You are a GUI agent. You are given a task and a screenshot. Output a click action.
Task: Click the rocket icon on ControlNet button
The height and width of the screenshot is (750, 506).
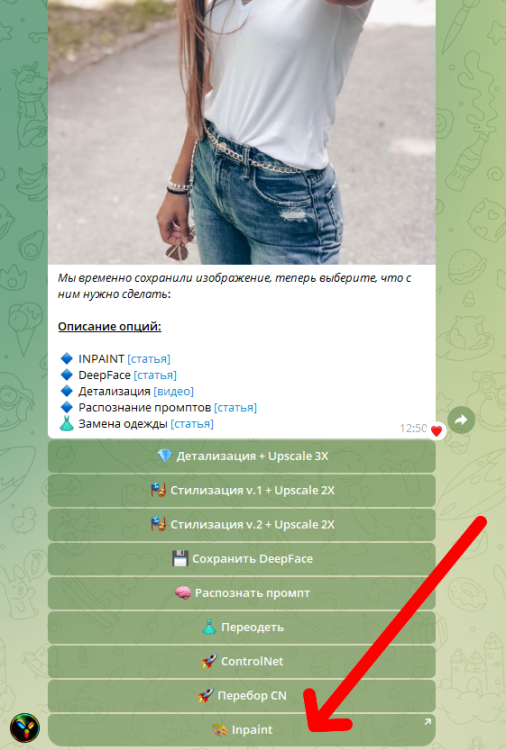[x=209, y=661]
